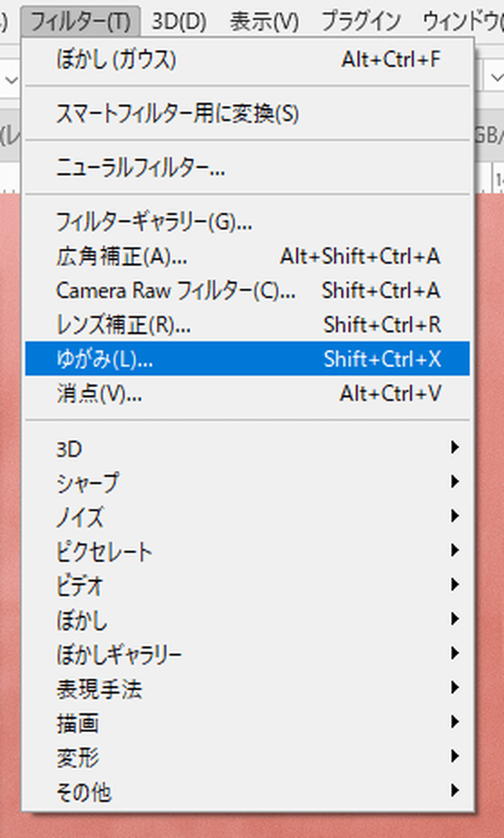Viewport: 504px width, 838px height.
Task: Open the 表示(V) menu bar item
Action: (264, 22)
